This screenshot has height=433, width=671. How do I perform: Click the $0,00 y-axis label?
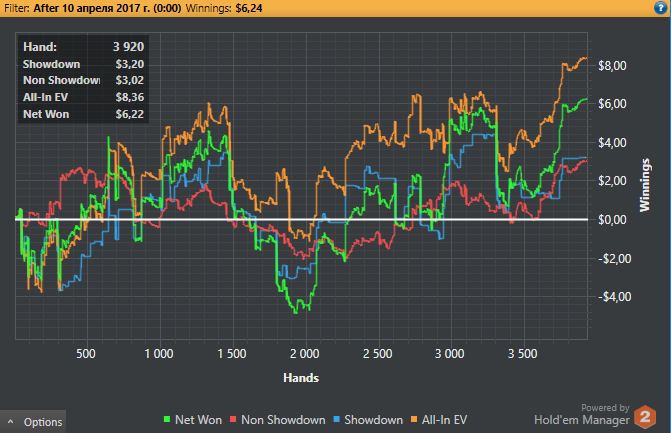pyautogui.click(x=612, y=220)
